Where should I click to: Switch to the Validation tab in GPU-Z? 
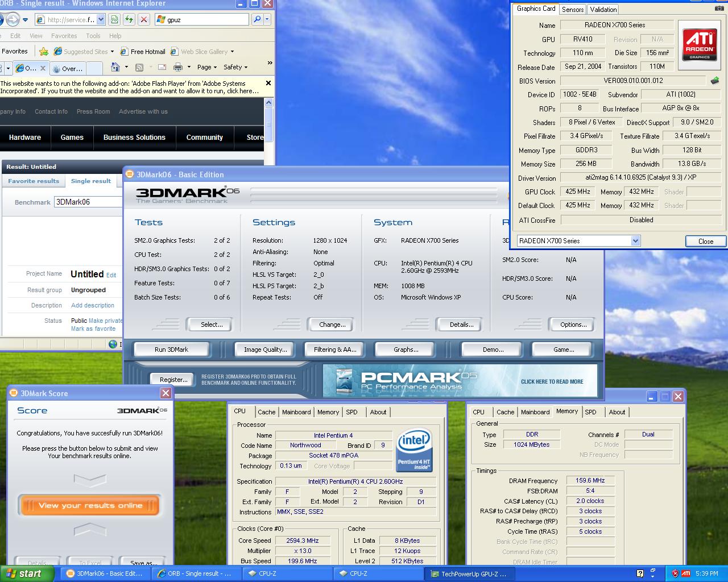click(x=603, y=10)
